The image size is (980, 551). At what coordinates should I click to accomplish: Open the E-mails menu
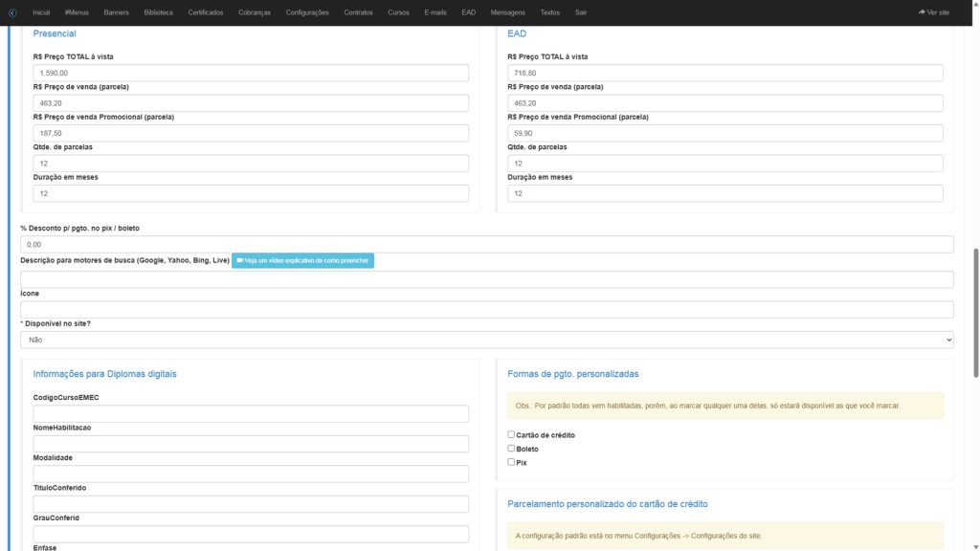coord(435,12)
